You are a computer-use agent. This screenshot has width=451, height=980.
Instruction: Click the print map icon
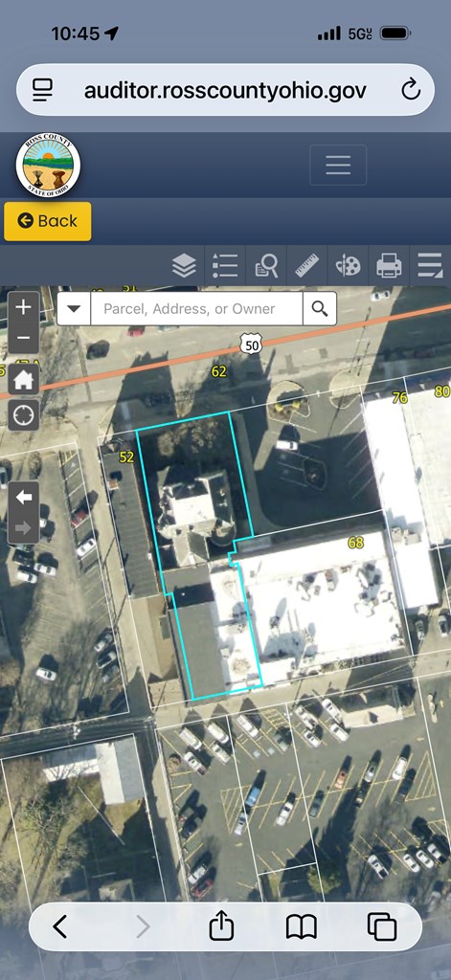point(389,266)
